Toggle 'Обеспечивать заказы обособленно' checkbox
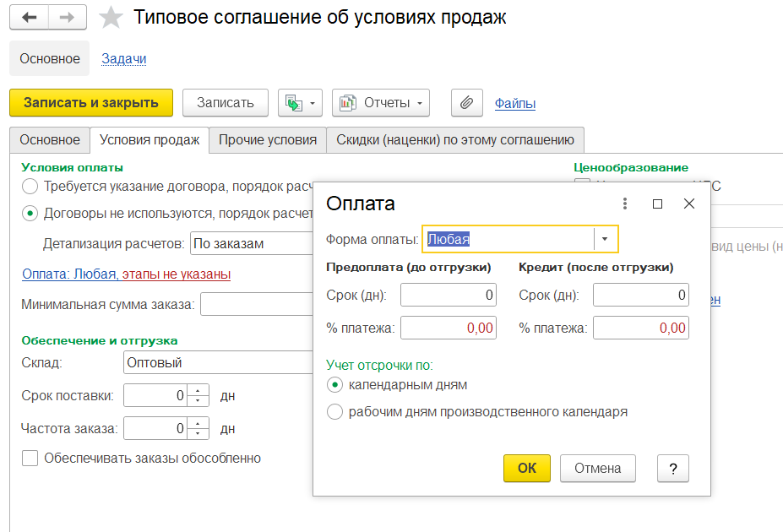Screen dimensions: 783x532 [30, 459]
